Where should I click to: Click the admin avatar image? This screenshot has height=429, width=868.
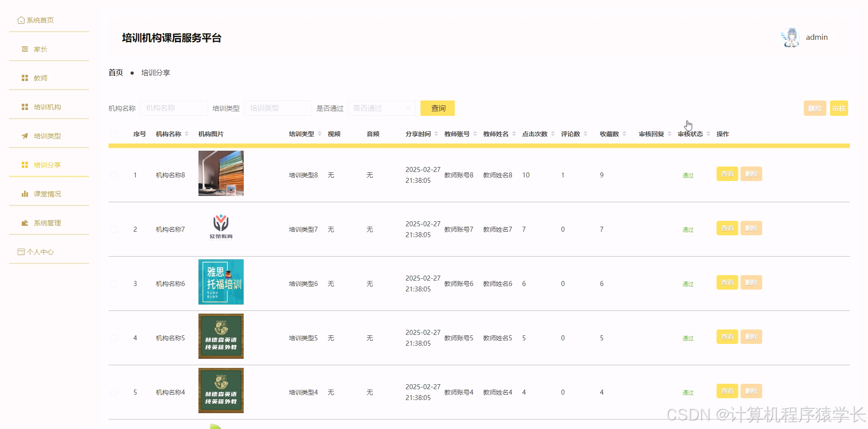coord(791,37)
